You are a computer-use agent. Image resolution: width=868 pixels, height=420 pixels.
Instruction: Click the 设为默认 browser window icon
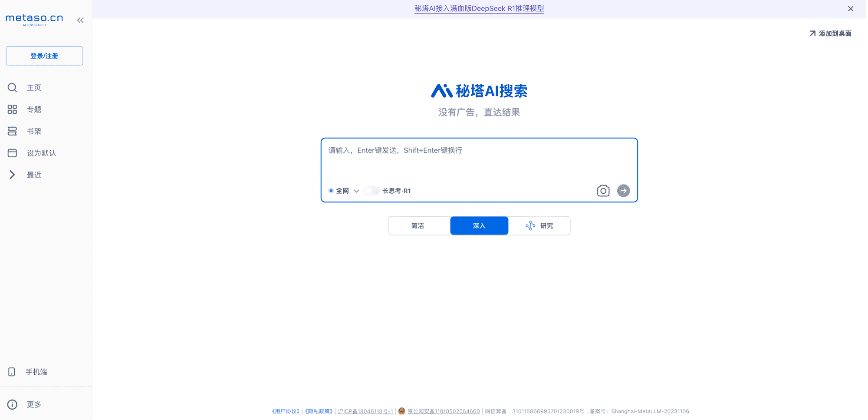click(x=12, y=153)
